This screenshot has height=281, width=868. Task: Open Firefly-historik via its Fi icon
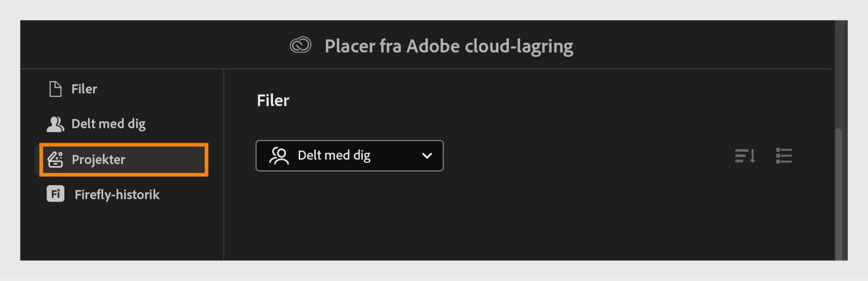click(x=55, y=194)
